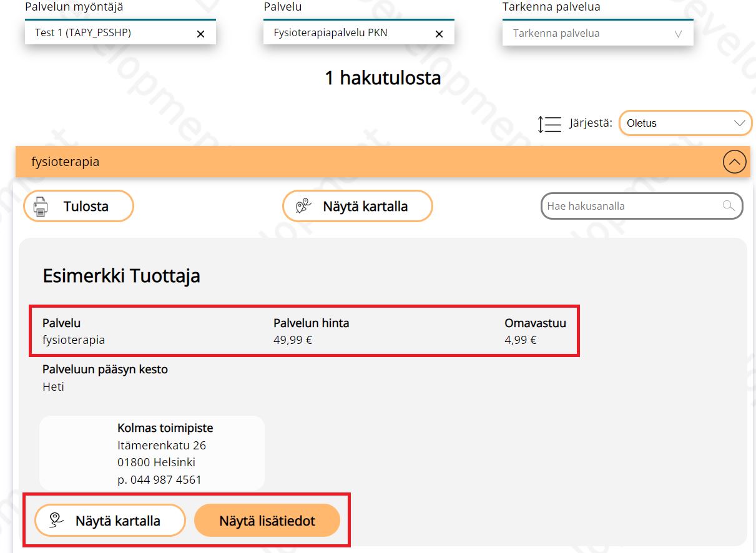Focus the Hae hakusanalla search field
The image size is (756, 553).
631,206
